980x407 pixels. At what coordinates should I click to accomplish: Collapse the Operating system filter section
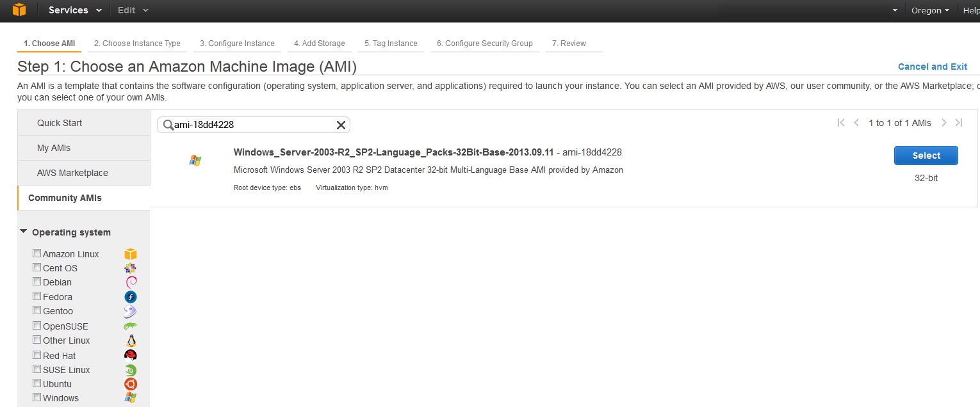[x=24, y=232]
